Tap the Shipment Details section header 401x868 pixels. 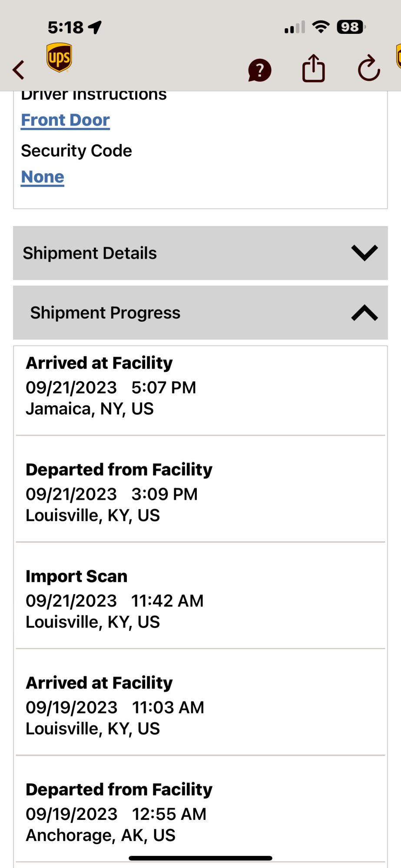(x=90, y=253)
